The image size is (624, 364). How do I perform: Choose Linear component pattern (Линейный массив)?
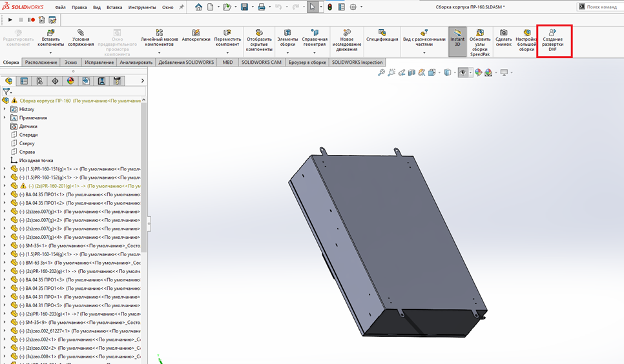click(159, 39)
